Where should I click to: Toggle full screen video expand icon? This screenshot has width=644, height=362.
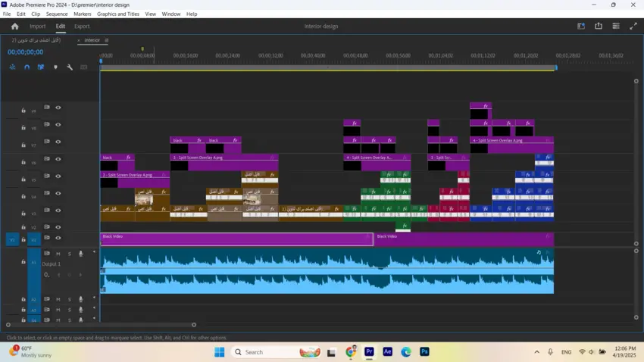633,26
